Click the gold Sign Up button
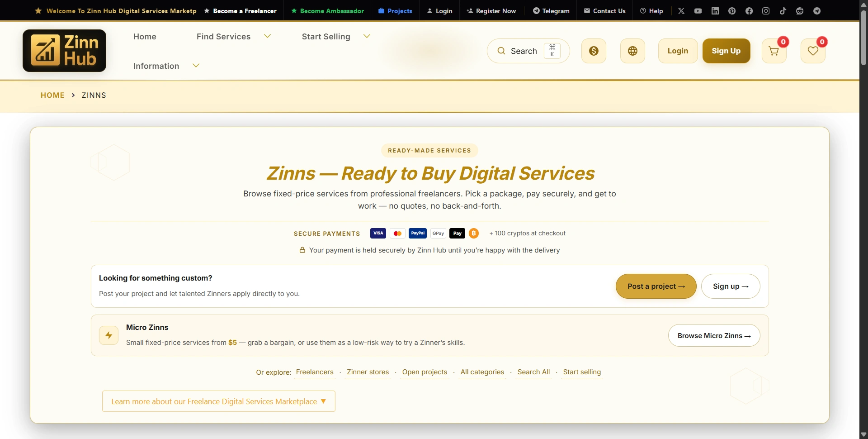The height and width of the screenshot is (439, 868). 726,51
